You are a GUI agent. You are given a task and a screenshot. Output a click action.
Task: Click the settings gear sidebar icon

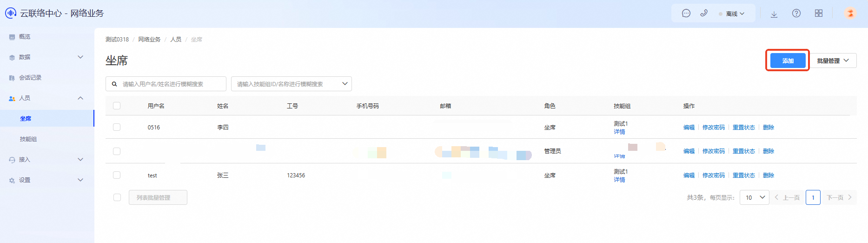pos(12,180)
